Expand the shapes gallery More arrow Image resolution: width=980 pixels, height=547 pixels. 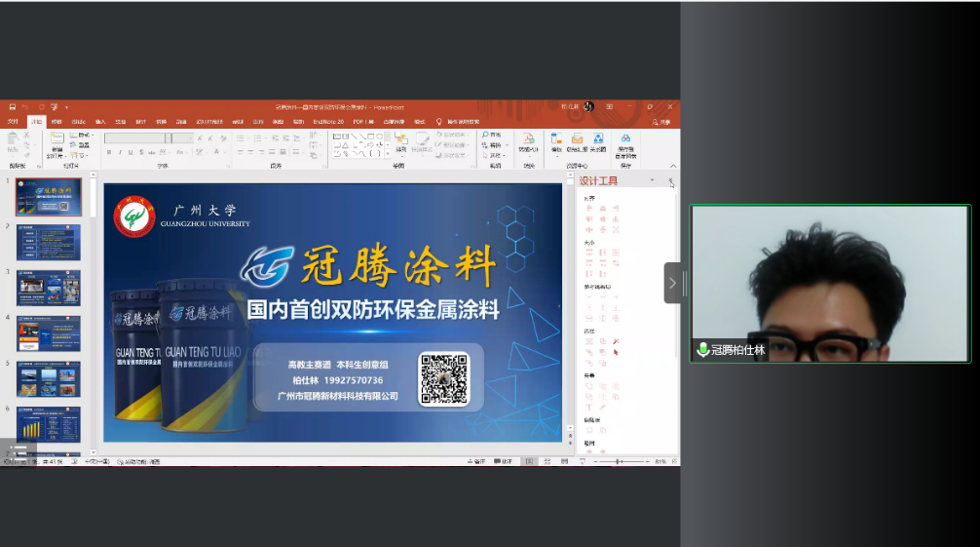[x=388, y=153]
